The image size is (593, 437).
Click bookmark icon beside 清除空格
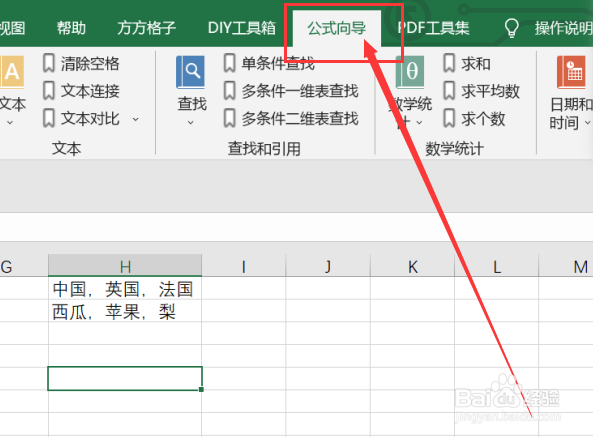pos(49,63)
